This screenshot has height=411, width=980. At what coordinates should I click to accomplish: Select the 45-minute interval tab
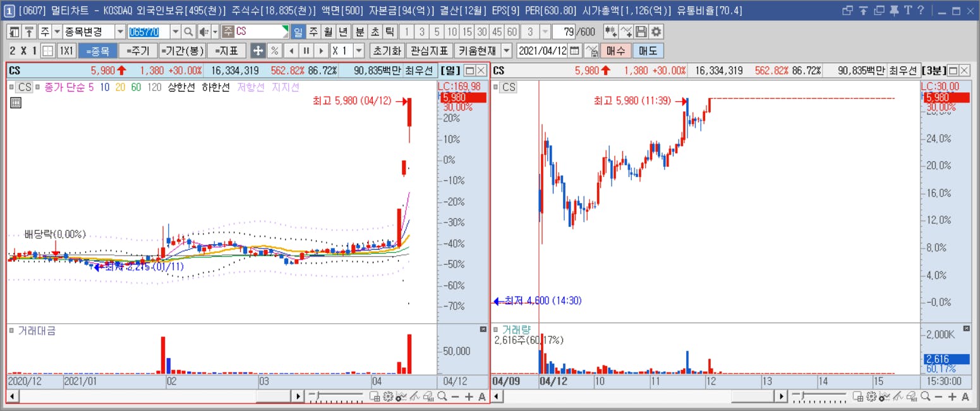[x=497, y=32]
